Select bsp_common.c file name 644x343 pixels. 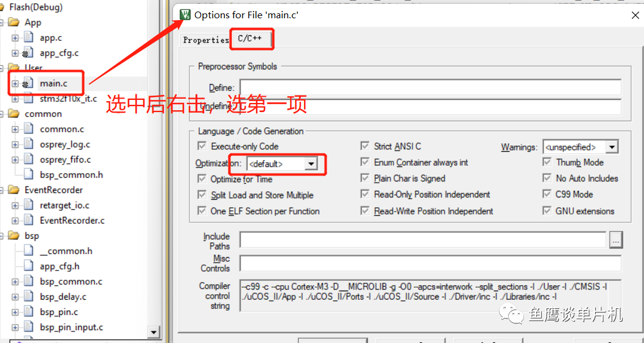pyautogui.click(x=71, y=281)
